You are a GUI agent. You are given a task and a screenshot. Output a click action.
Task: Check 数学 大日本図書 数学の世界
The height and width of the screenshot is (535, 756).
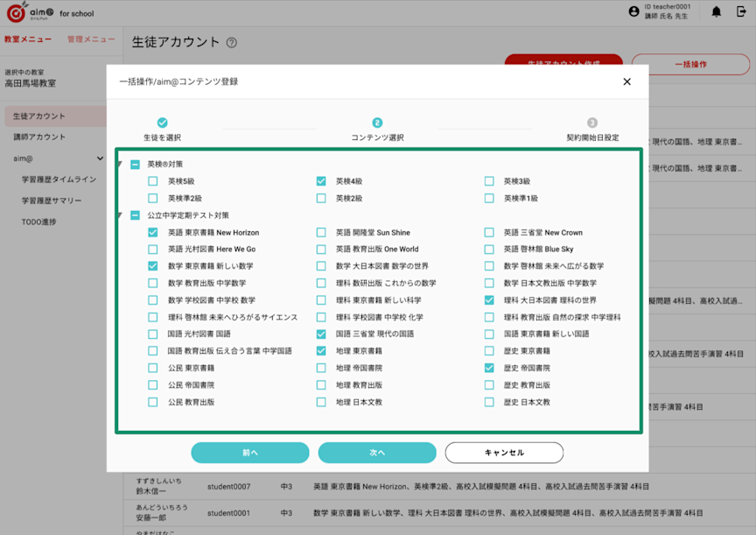[321, 266]
